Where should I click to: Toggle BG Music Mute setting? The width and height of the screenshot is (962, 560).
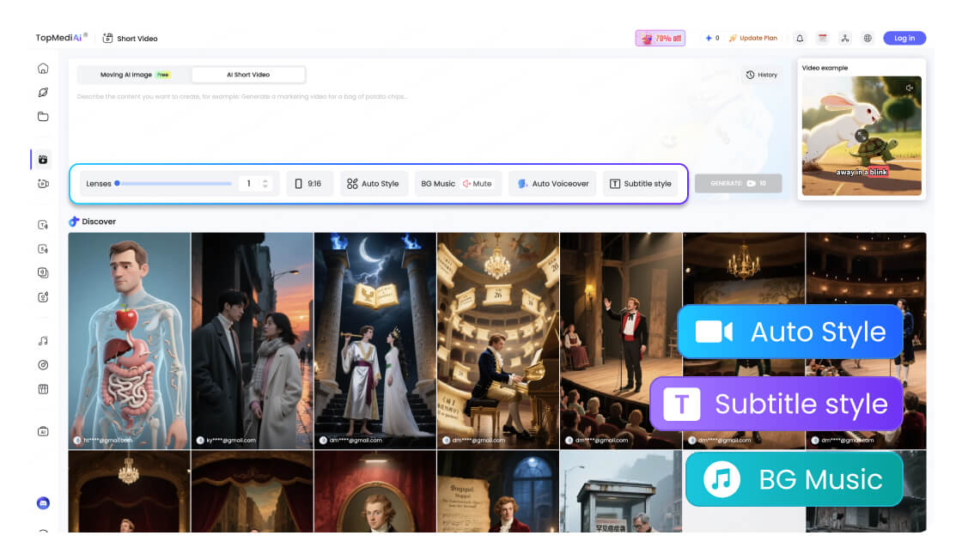476,184
